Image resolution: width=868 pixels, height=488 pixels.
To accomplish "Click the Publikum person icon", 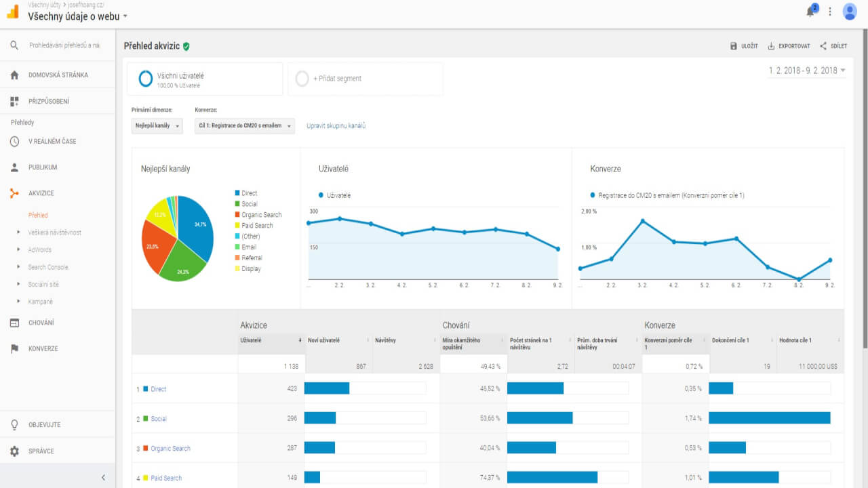I will click(14, 167).
